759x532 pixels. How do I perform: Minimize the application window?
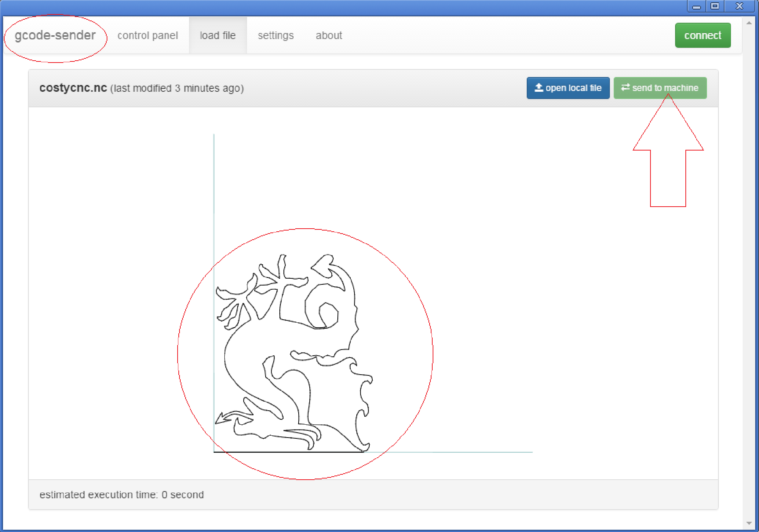pyautogui.click(x=696, y=6)
